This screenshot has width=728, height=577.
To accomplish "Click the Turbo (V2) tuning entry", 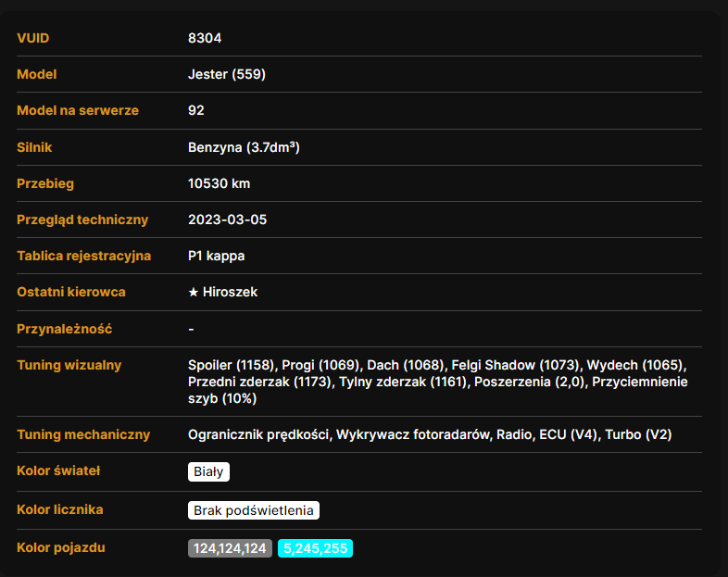I will pos(638,434).
